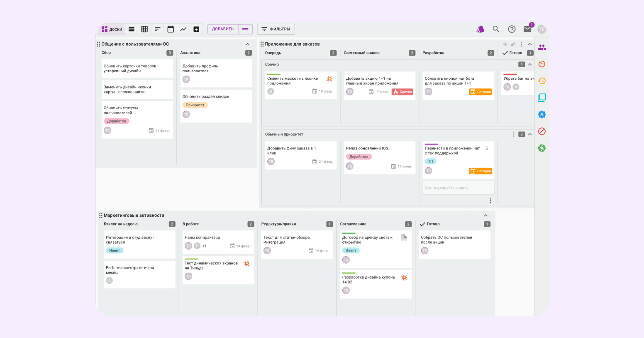644x338 pixels.
Task: Click the purple lines button beside Добавить
Action: (x=245, y=29)
